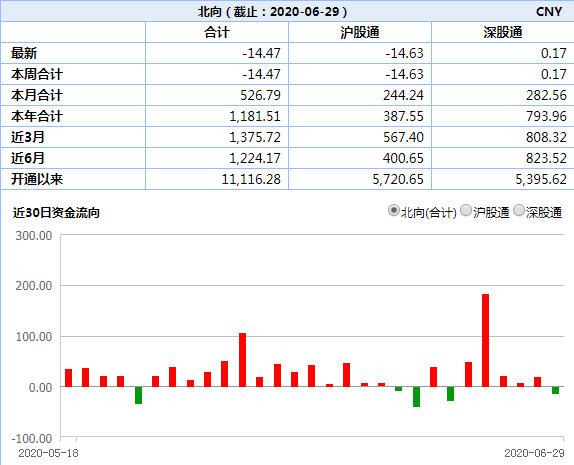Click the 近6月 沪股通 value 400.65
Screen dimensions: 574x465
pyautogui.click(x=403, y=158)
